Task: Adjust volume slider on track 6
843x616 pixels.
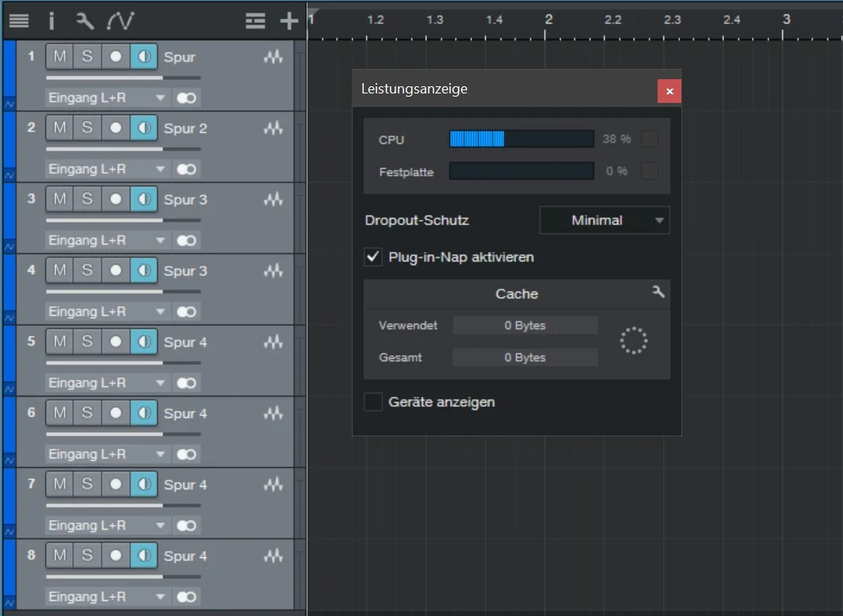Action: (x=124, y=434)
